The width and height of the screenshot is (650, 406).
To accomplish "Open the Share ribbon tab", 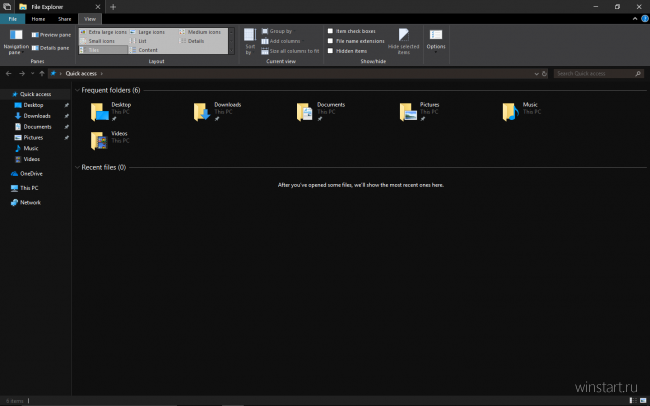I will 64,19.
